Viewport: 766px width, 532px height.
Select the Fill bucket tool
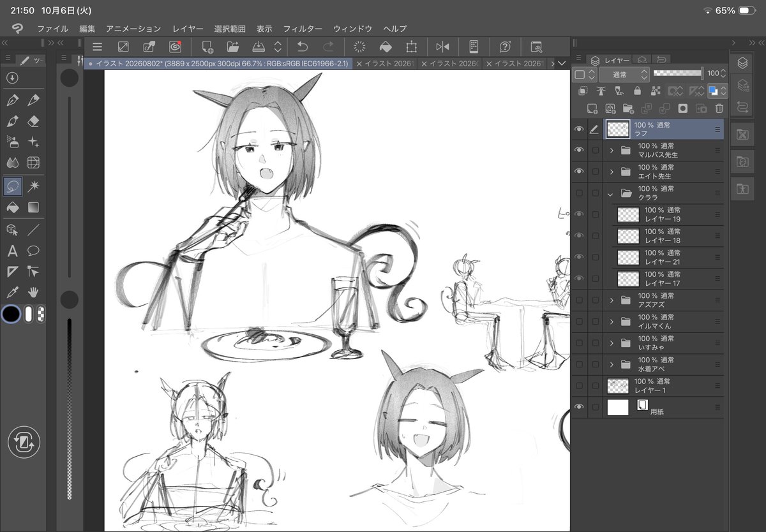click(x=12, y=207)
